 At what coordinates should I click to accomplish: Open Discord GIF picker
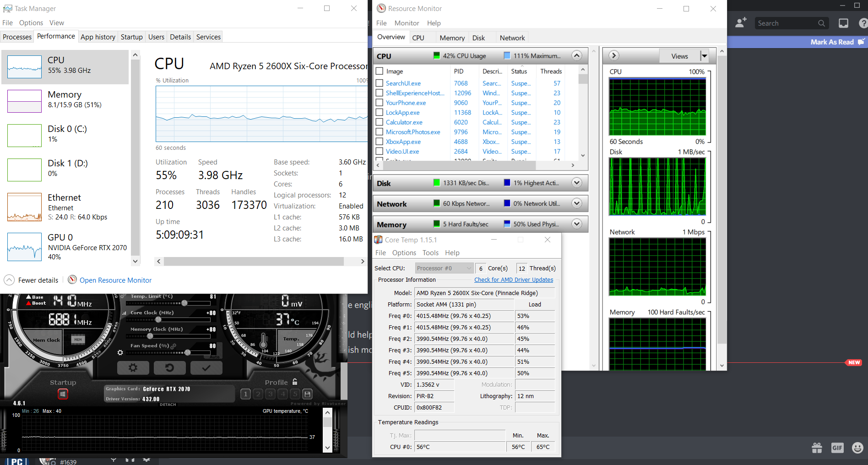837,448
